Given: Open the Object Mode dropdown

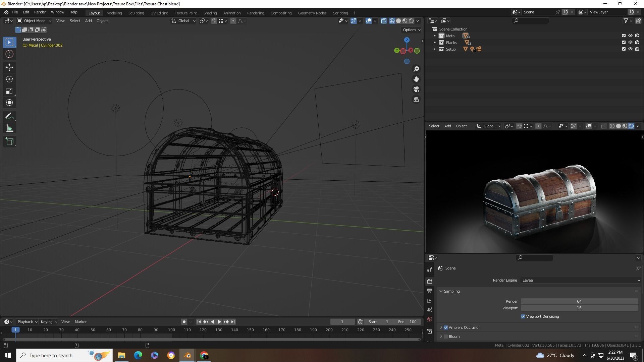Looking at the screenshot, I should click(x=34, y=21).
